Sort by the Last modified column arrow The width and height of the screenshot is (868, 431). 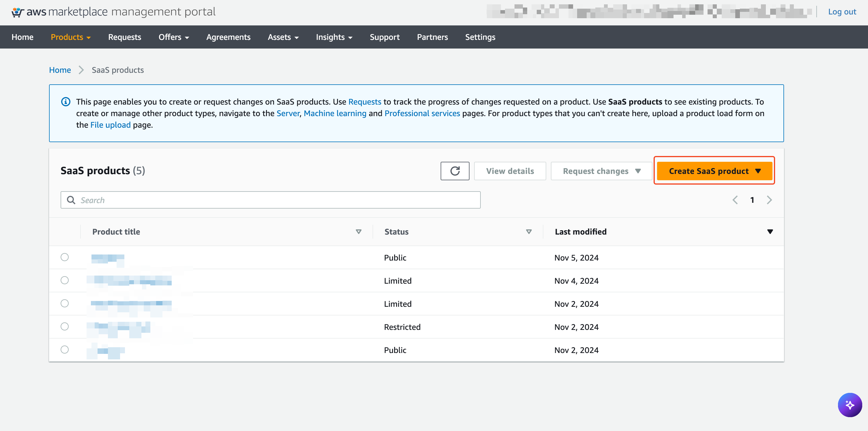click(770, 232)
